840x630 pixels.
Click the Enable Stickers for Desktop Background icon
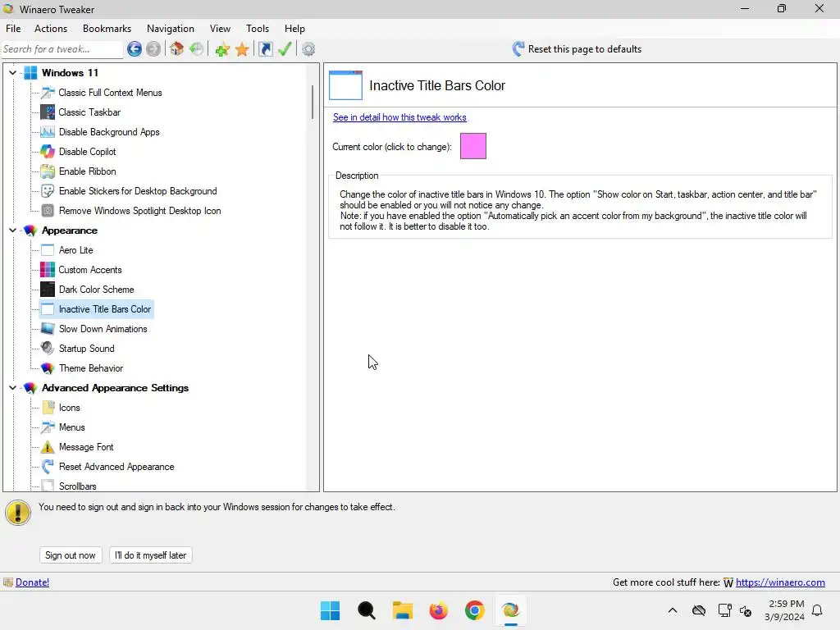point(48,191)
